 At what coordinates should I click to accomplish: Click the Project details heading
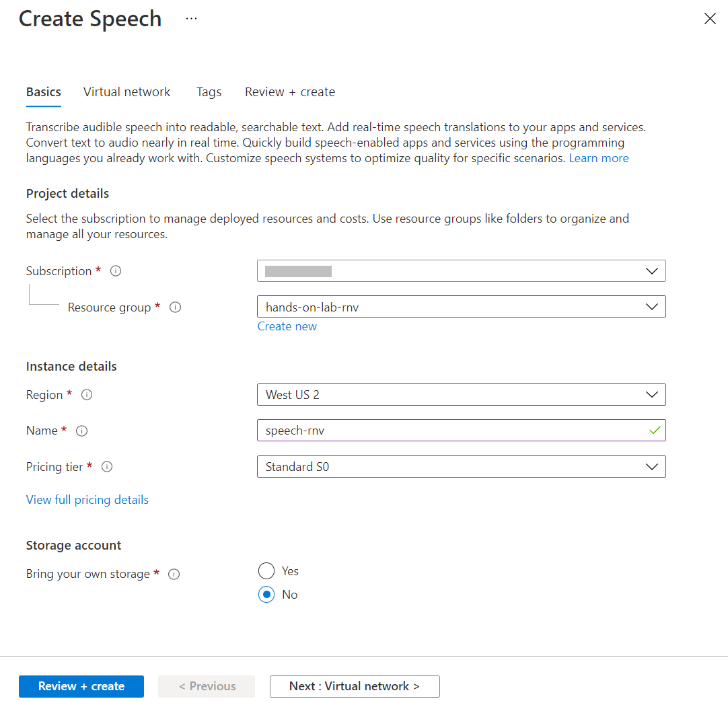(x=67, y=194)
